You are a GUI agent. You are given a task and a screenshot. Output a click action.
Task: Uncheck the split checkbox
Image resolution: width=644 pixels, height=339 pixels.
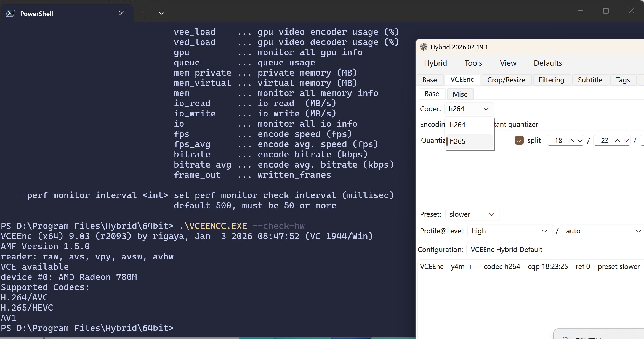tap(519, 140)
